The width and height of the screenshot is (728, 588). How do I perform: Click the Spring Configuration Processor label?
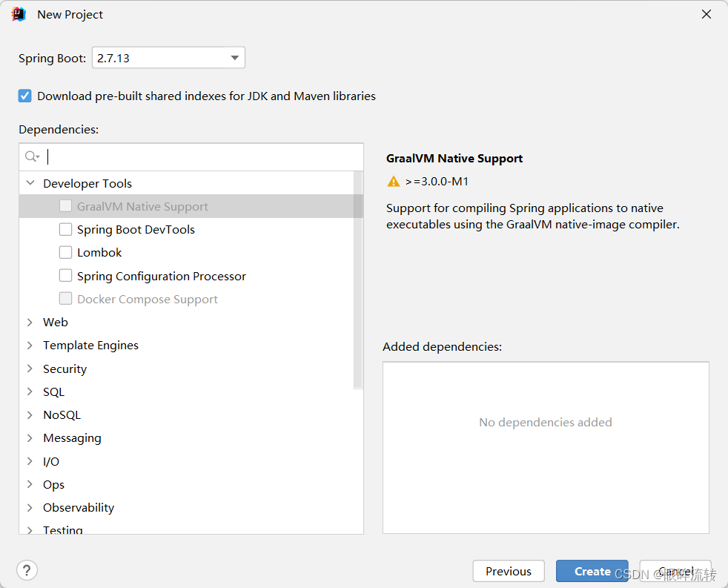[162, 277]
